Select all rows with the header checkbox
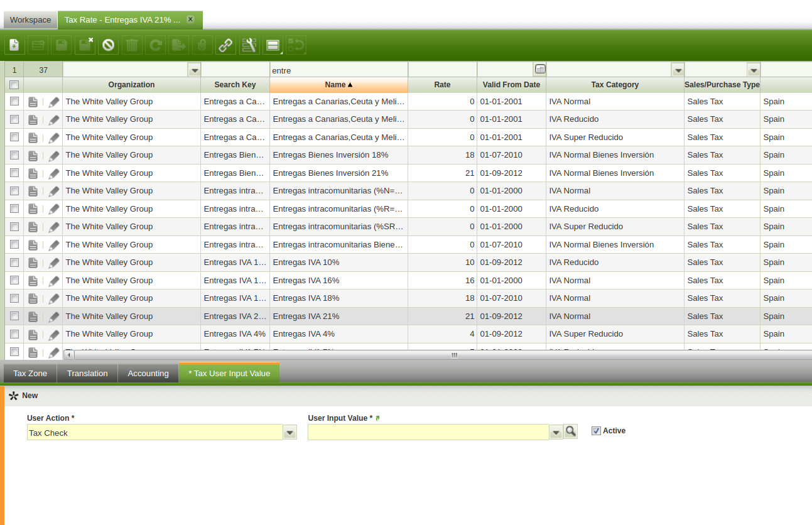 point(14,85)
